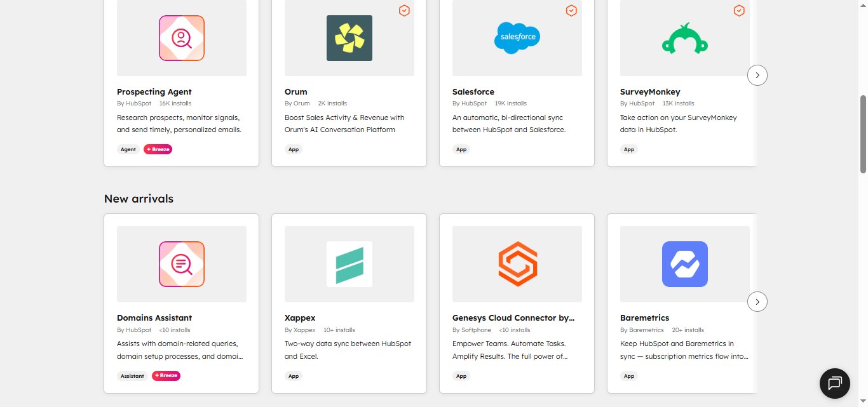Open the Xappex app title
Screen dimensions: 868x407
300,318
